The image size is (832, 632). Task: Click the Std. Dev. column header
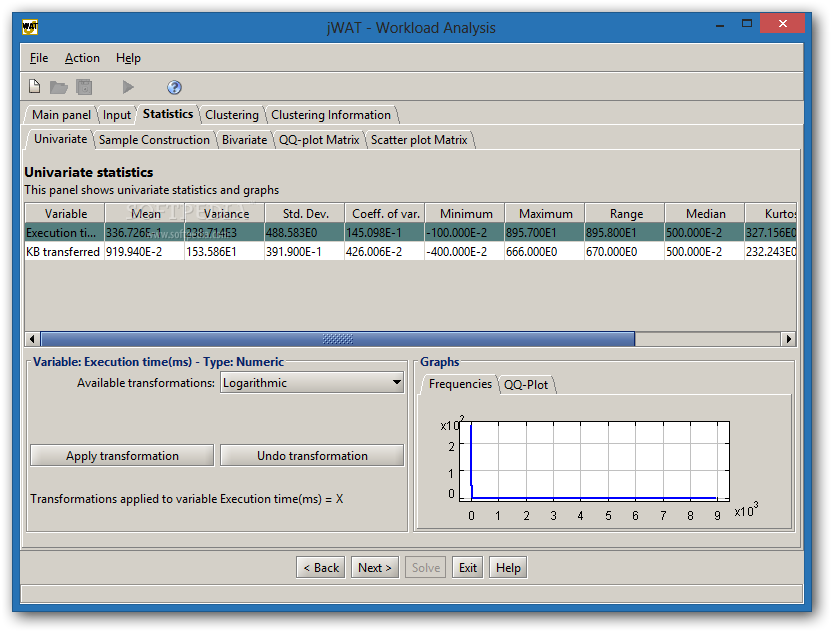point(305,213)
